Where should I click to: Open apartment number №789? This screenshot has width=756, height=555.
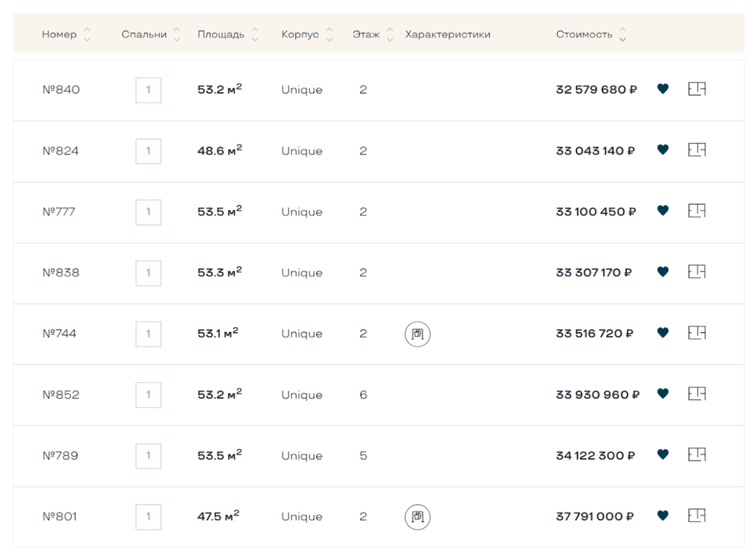point(60,455)
